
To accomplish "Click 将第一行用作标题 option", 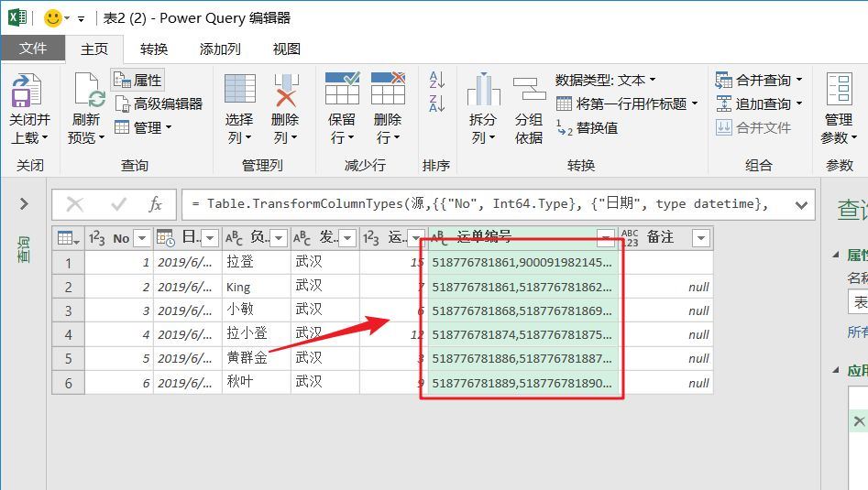I will coord(627,104).
